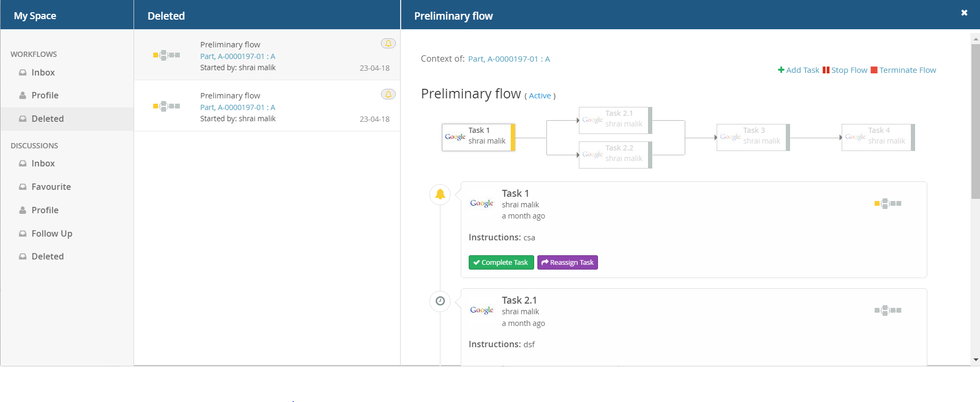The height and width of the screenshot is (402, 980).
Task: Click the flow icon of first deleted workflow
Action: [x=166, y=55]
